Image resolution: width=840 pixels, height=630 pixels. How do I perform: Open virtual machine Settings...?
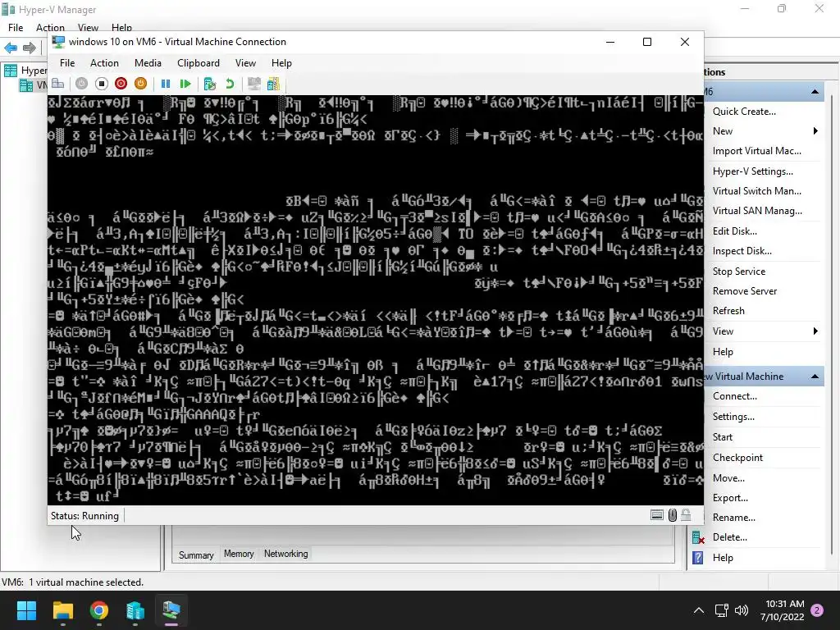[733, 417]
